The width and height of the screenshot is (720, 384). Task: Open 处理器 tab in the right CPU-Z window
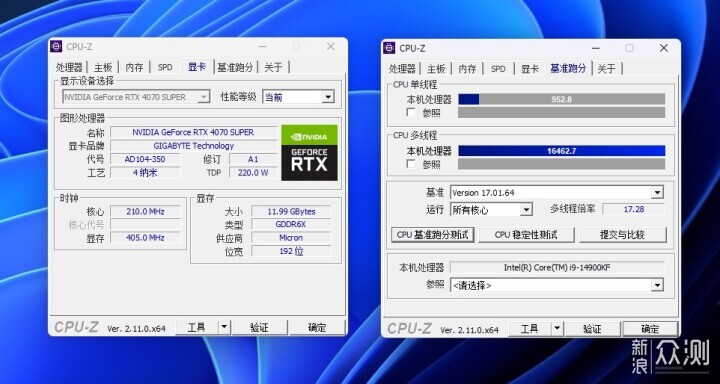point(402,68)
